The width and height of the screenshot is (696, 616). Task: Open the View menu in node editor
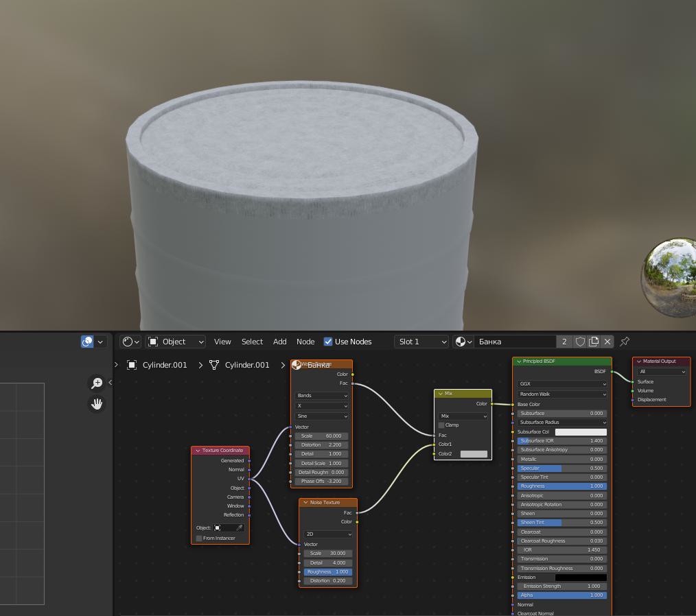pos(222,342)
